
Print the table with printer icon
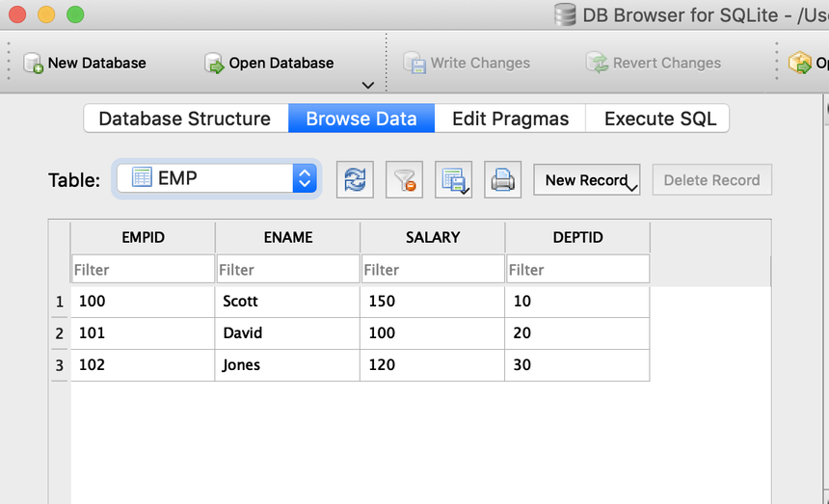pyautogui.click(x=502, y=179)
